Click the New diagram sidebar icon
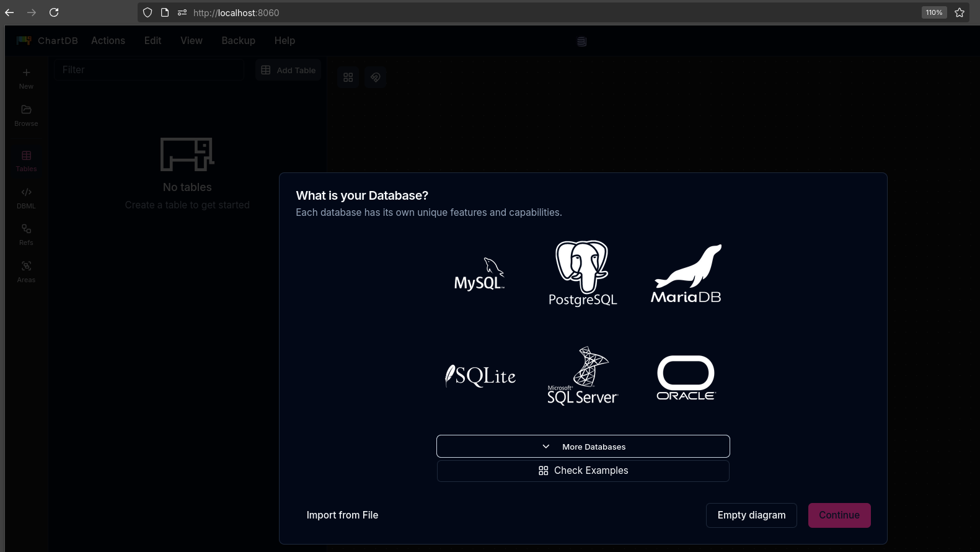The height and width of the screenshot is (552, 980). [26, 78]
